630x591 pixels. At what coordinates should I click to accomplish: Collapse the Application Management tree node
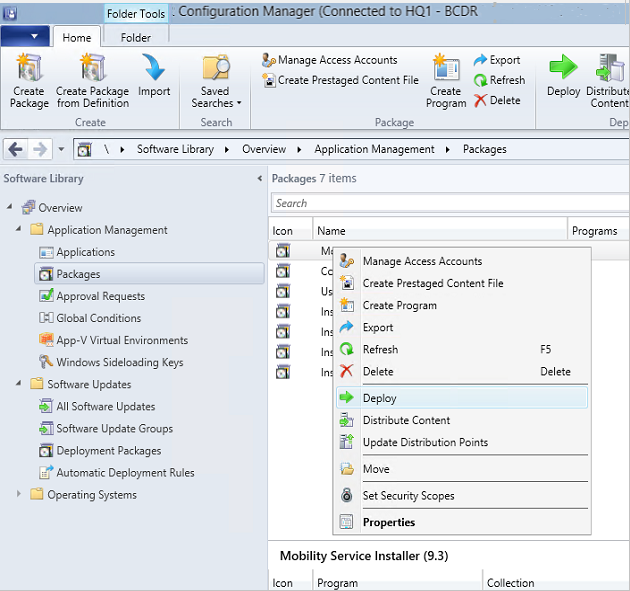click(21, 230)
